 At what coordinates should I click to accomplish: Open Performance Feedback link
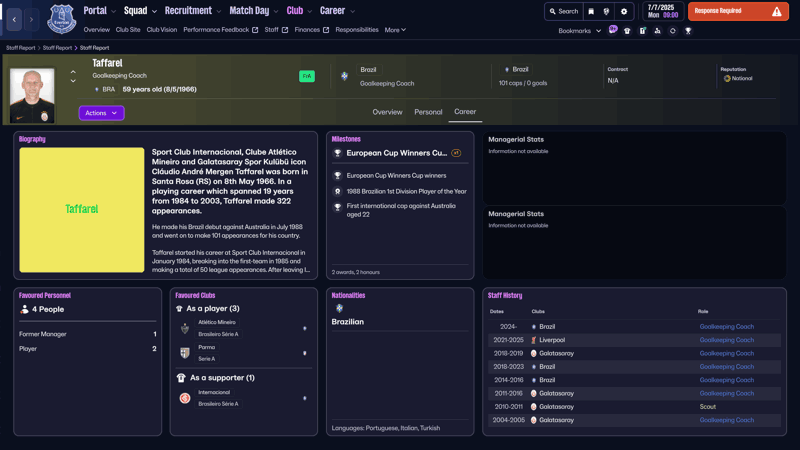point(220,30)
